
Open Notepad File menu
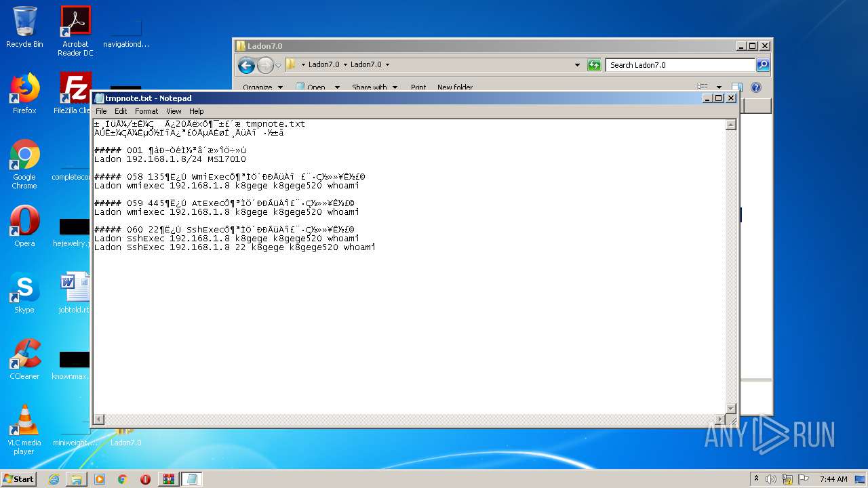click(x=101, y=111)
